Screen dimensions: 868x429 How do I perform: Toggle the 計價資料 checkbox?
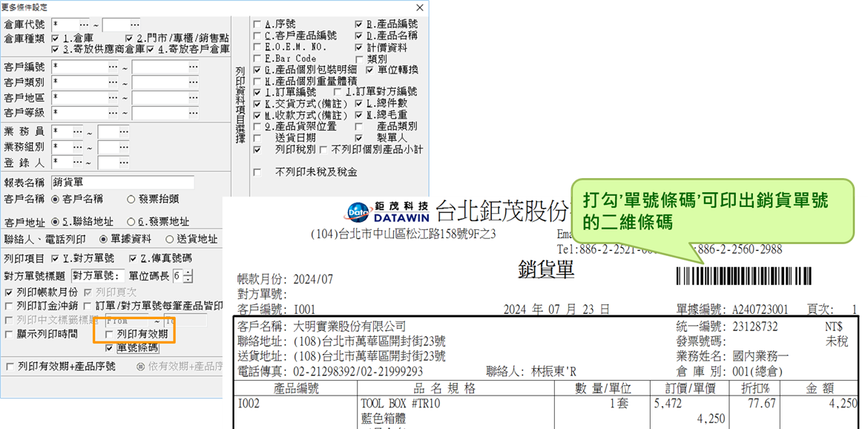point(359,47)
